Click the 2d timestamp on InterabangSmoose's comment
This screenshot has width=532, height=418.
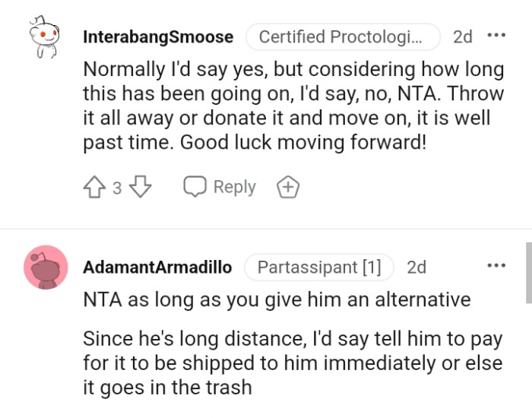(462, 36)
